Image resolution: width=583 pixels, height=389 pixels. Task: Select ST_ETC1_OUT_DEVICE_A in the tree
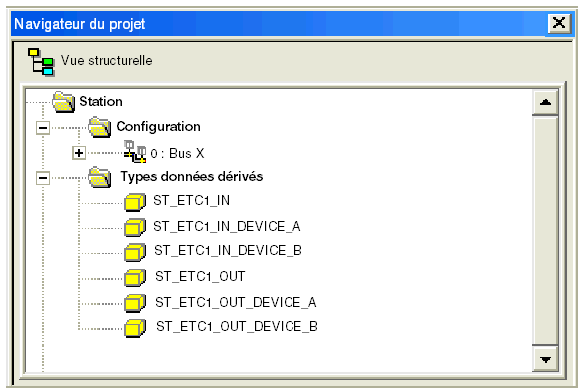pos(236,302)
